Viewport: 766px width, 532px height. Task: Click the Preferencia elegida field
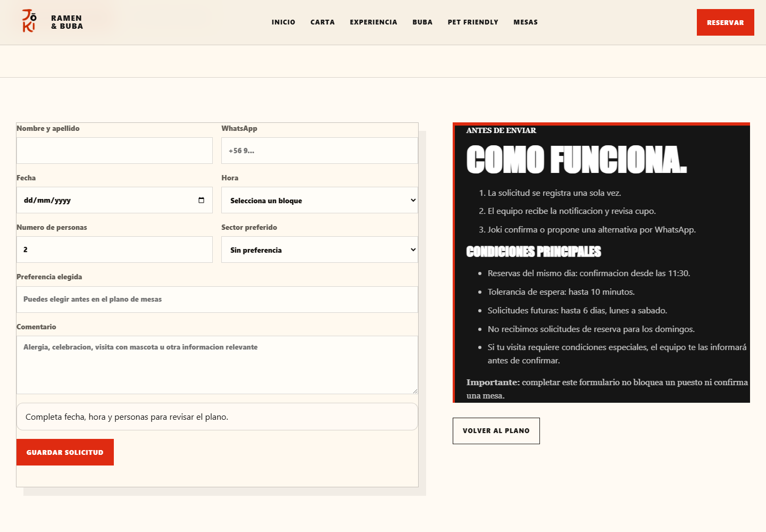coord(217,300)
